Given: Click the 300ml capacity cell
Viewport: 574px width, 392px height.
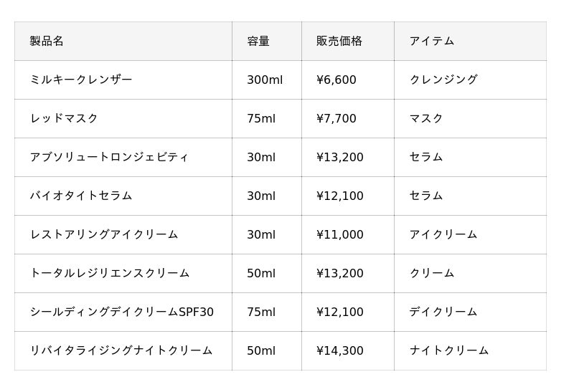Looking at the screenshot, I should 265,80.
